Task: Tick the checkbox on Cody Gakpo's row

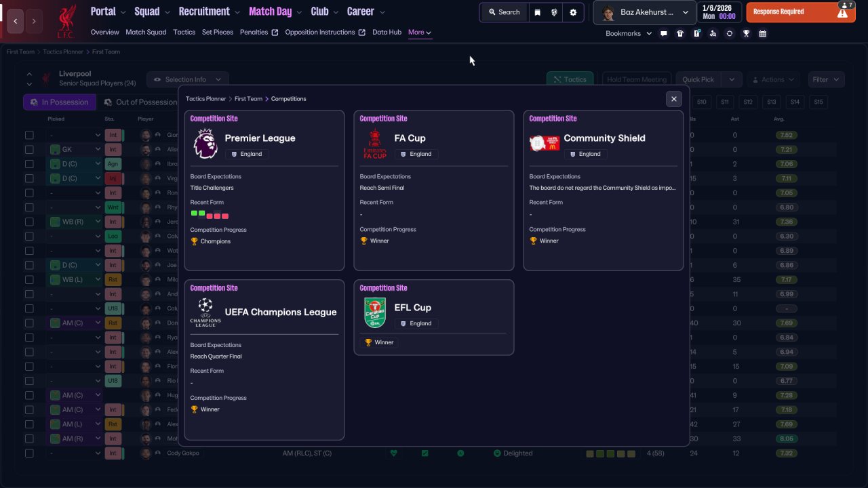Action: tap(29, 453)
